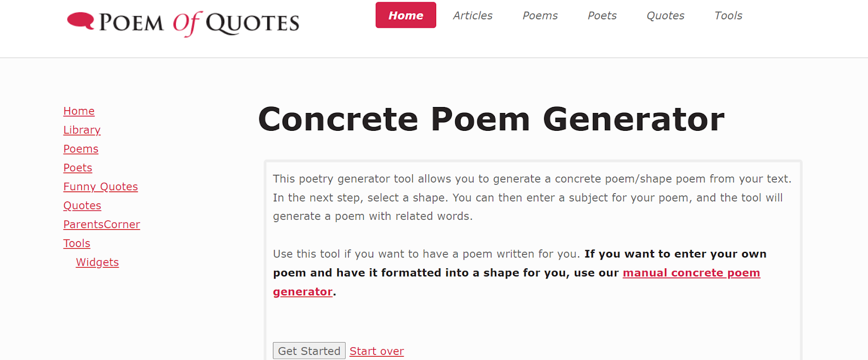Select Poets in the top navigation
Viewport: 868px width, 360px height.
tap(602, 16)
